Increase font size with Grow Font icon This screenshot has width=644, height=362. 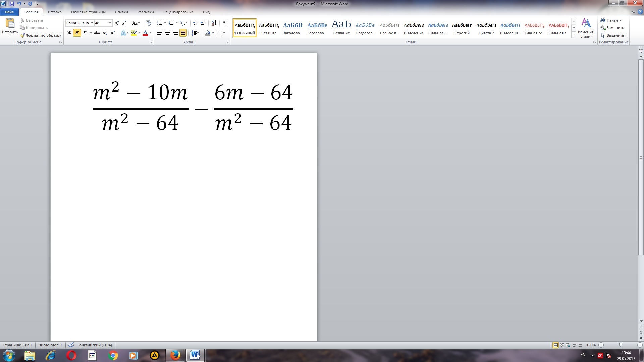point(116,23)
